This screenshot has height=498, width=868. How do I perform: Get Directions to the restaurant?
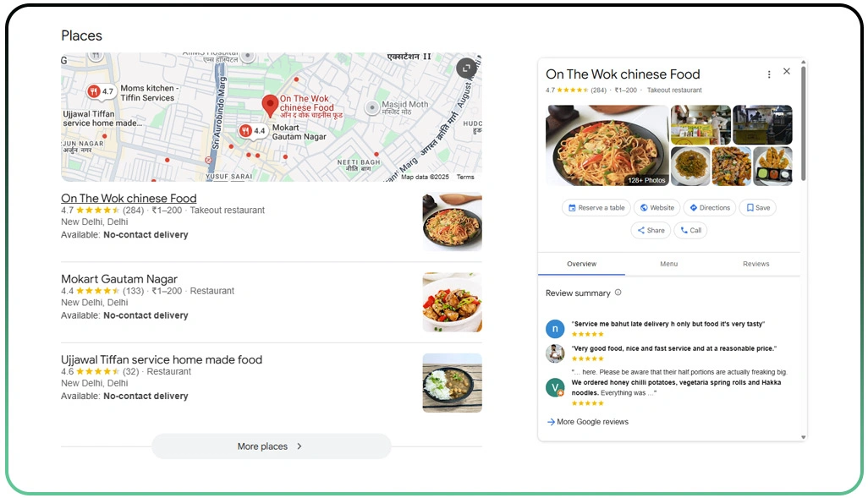(709, 208)
